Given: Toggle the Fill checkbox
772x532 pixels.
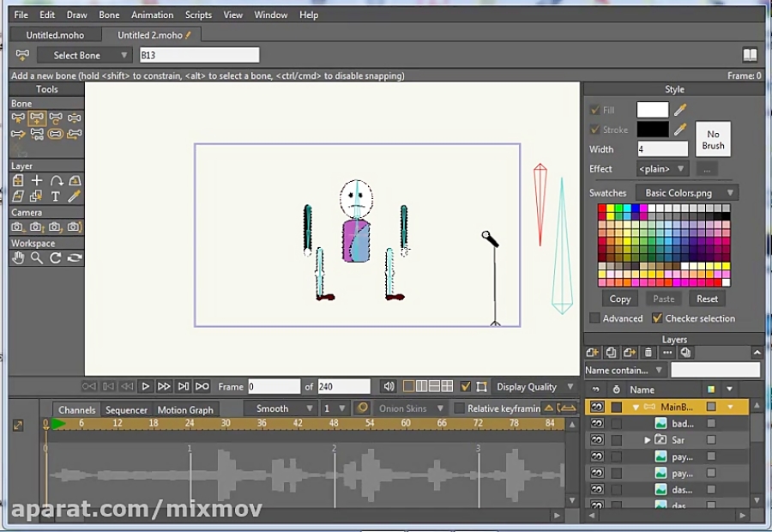Looking at the screenshot, I should pyautogui.click(x=594, y=110).
